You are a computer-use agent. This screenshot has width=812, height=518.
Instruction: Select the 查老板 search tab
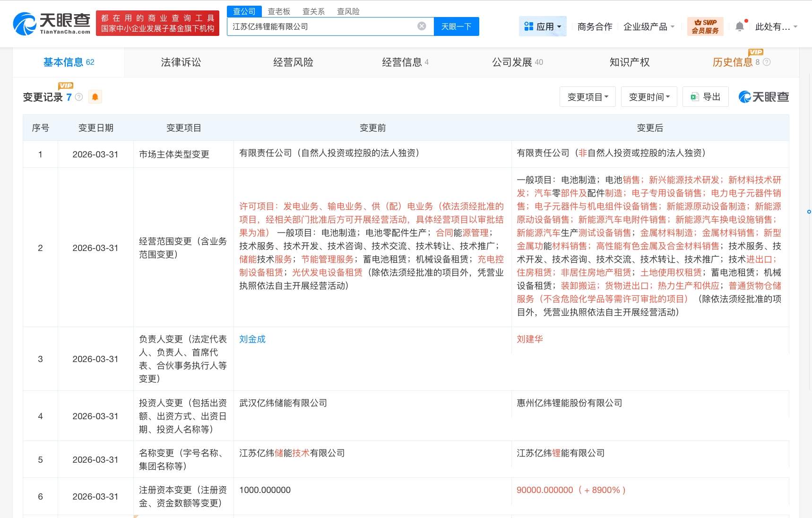[x=279, y=11]
